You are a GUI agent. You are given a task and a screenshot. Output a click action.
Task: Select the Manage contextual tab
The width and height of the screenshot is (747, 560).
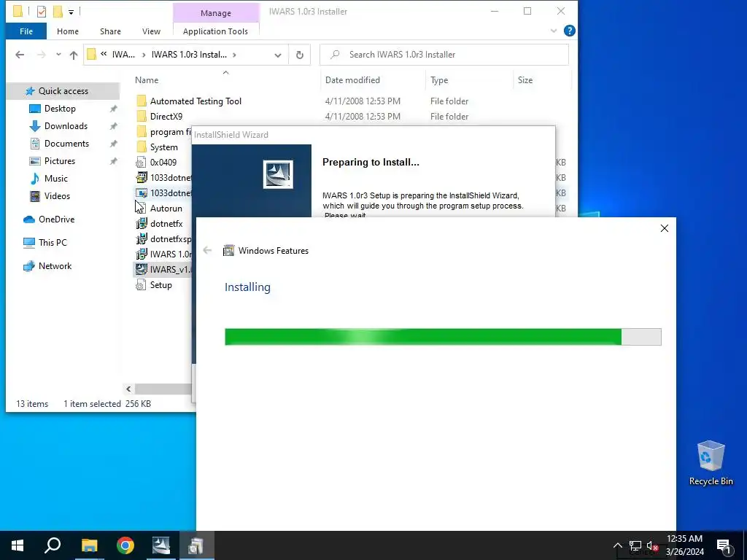click(x=216, y=13)
